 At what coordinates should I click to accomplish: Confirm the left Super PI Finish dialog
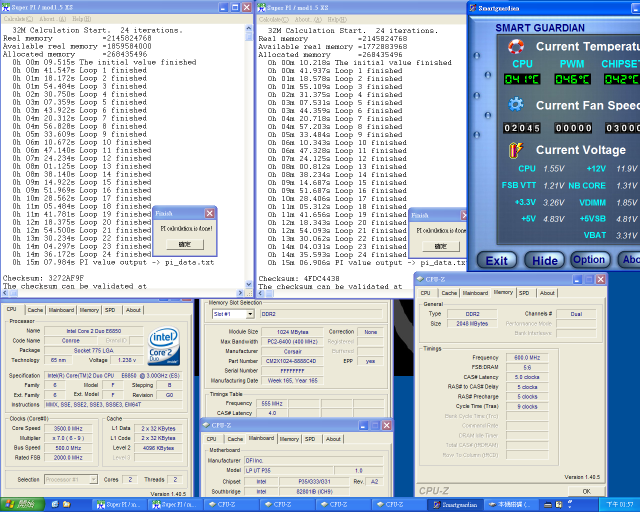coord(185,244)
